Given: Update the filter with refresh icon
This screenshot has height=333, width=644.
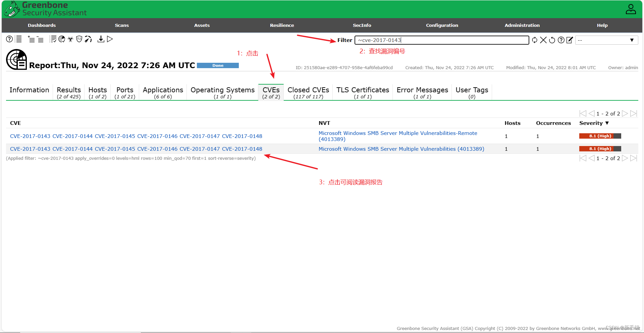Looking at the screenshot, I should [535, 40].
